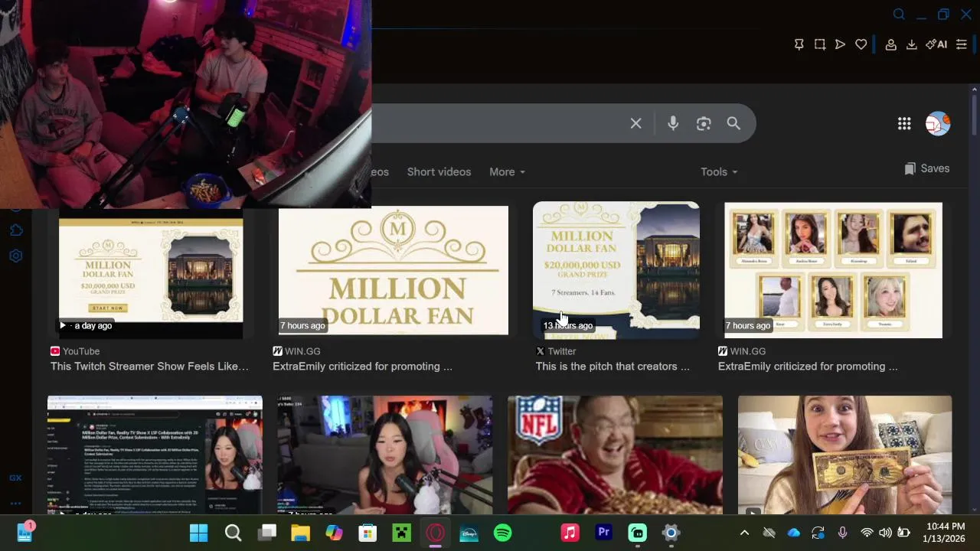The image size is (980, 551).
Task: Open the NFL commercial image thumbnail
Action: [x=615, y=455]
